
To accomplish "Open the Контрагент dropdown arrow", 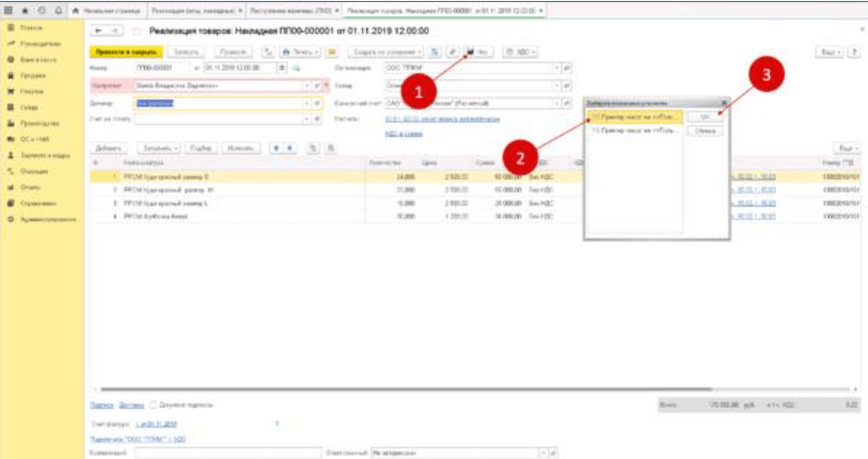I will (x=307, y=86).
